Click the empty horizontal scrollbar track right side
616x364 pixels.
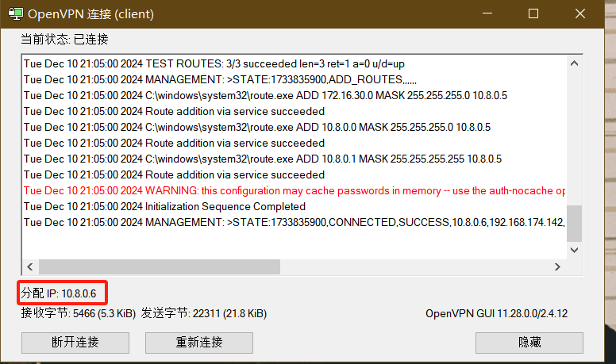tap(414, 267)
